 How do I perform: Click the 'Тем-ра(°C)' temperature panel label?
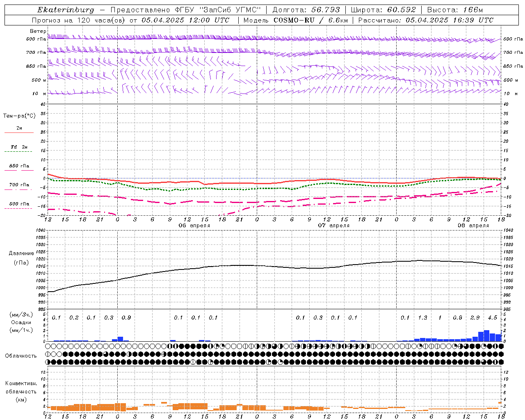point(19,116)
